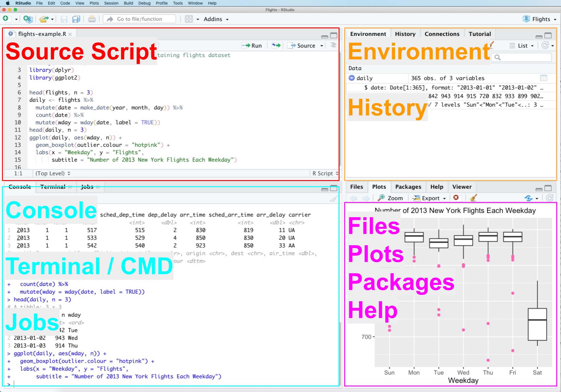Click the Save All documents icon
Image resolution: width=561 pixels, height=392 pixels.
click(76, 19)
